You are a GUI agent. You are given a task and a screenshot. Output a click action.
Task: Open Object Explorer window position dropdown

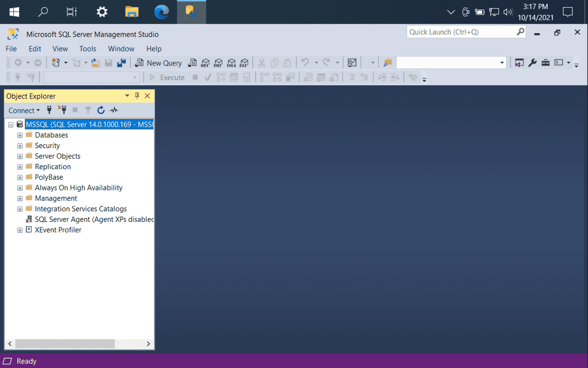(127, 96)
